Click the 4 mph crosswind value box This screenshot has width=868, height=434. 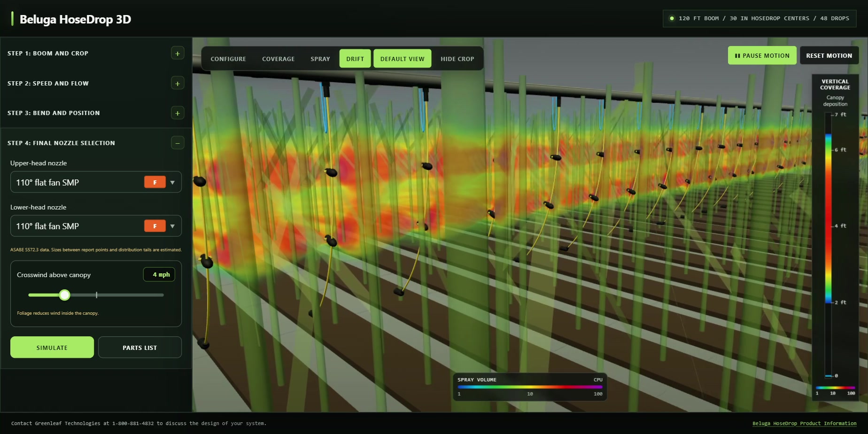pos(159,275)
